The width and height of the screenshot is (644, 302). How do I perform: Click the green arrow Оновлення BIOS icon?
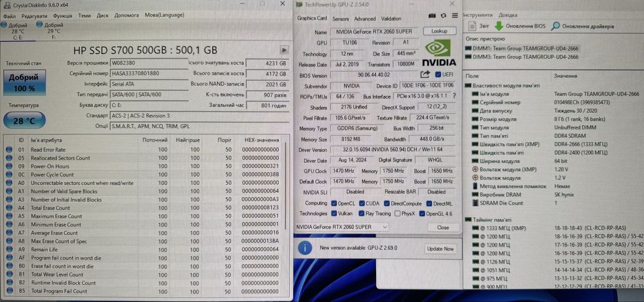tap(498, 26)
